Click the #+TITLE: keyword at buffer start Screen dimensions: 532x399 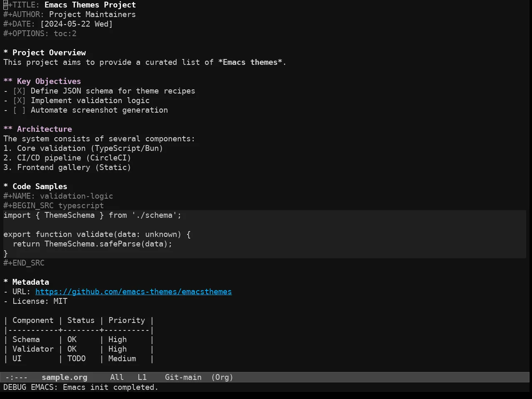coord(22,5)
